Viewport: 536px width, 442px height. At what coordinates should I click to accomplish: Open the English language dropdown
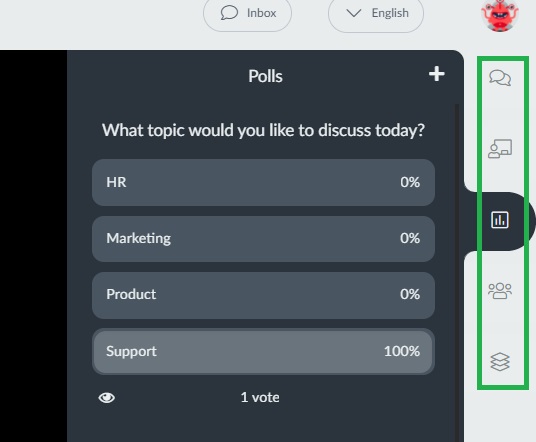click(376, 14)
